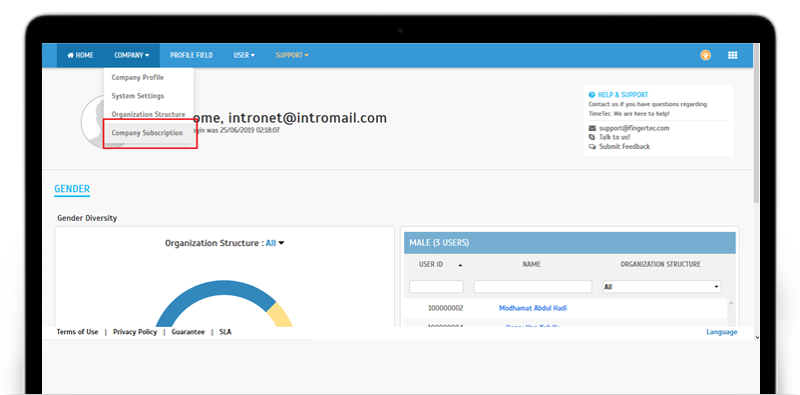Select Company Subscription from the menu
Viewport: 800px width, 395px height.
pos(148,133)
